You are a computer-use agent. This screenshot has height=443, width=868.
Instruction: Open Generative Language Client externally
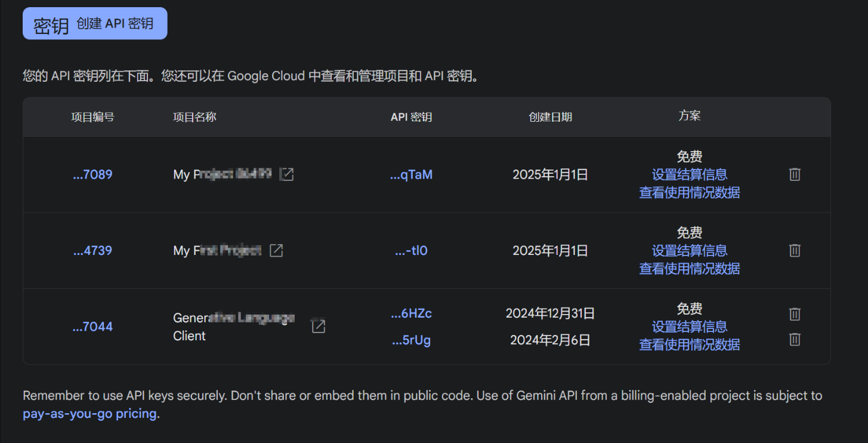click(318, 327)
